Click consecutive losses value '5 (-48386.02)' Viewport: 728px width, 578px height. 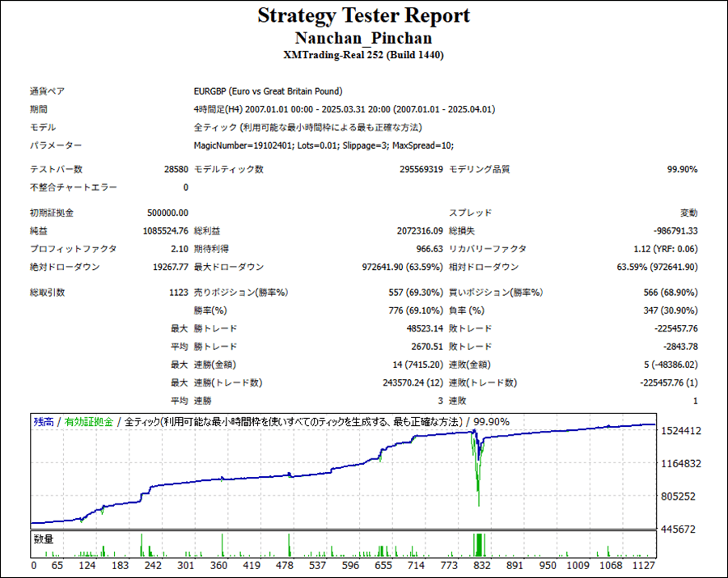pos(671,365)
